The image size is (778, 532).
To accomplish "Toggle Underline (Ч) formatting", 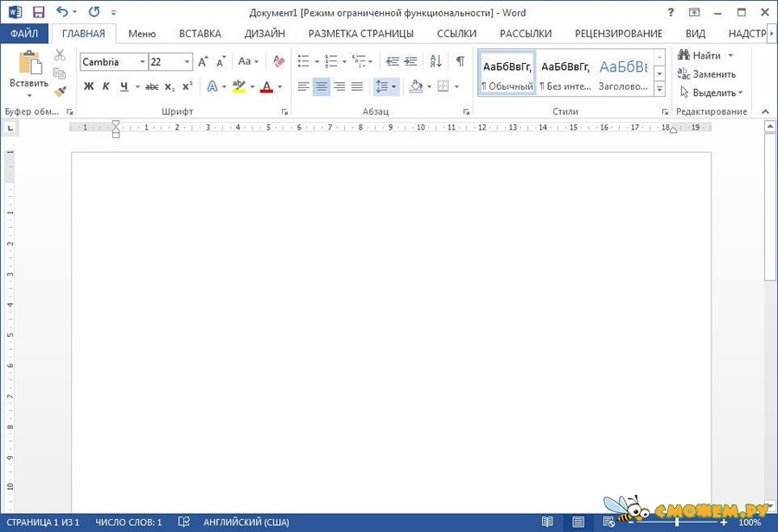I will pyautogui.click(x=124, y=86).
